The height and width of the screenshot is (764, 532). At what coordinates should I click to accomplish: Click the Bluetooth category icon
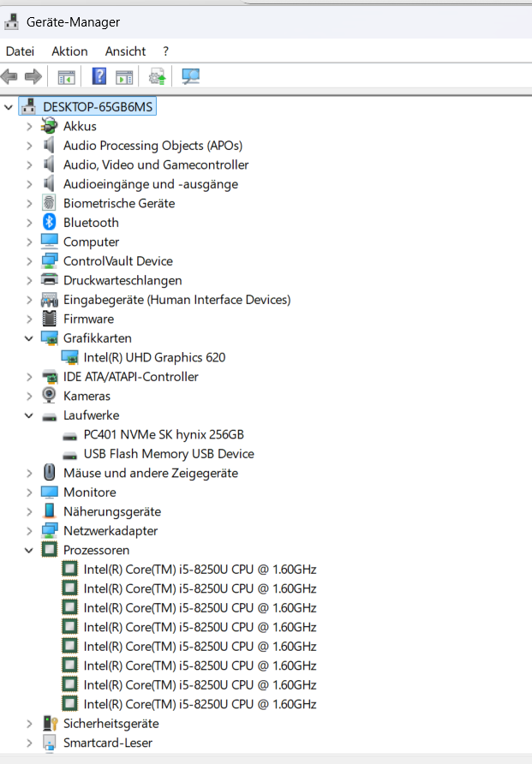coord(49,222)
